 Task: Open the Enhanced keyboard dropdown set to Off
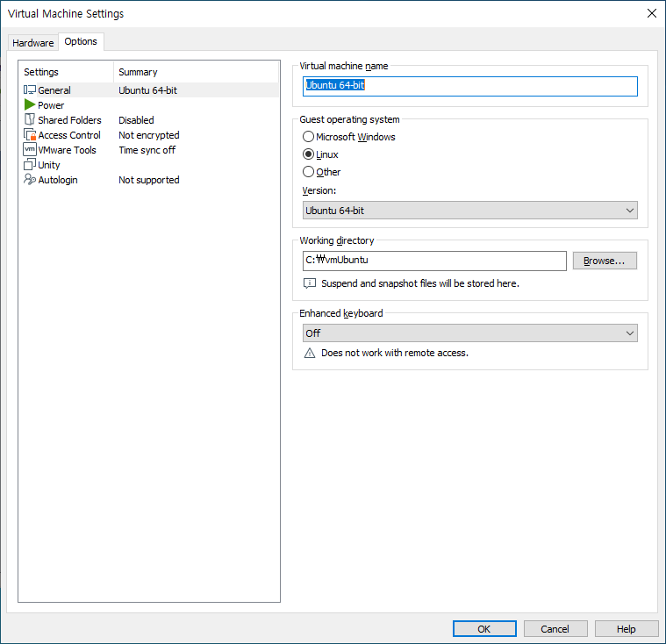coord(469,333)
